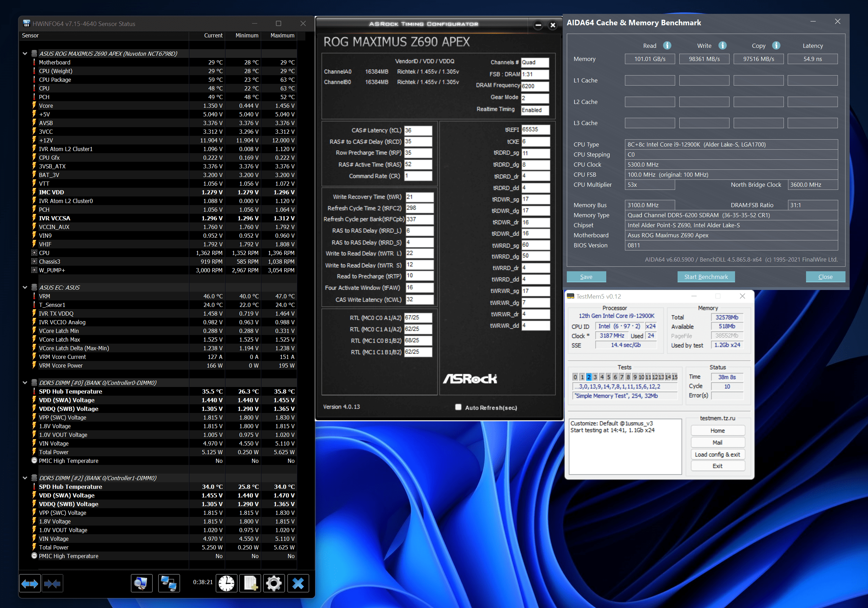Show info for the Write column in AIDA64

click(723, 45)
